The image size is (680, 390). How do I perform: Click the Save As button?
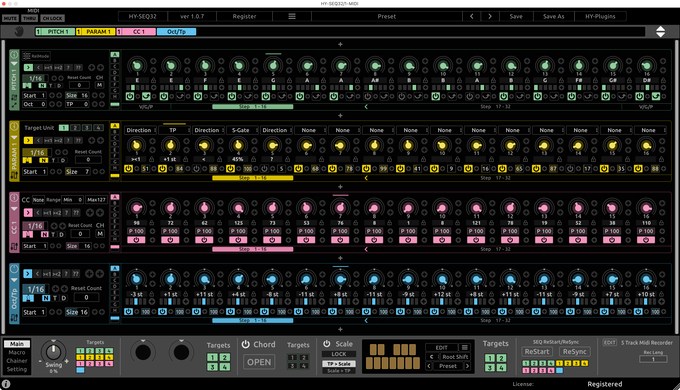tap(553, 16)
